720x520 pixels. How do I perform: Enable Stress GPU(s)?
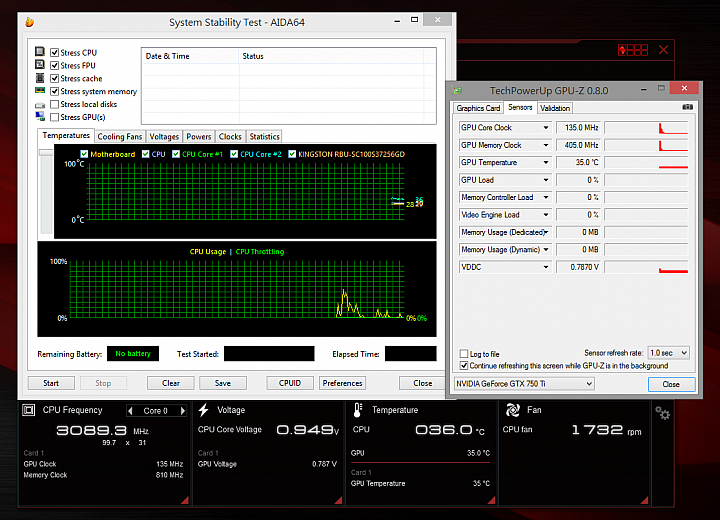click(54, 117)
